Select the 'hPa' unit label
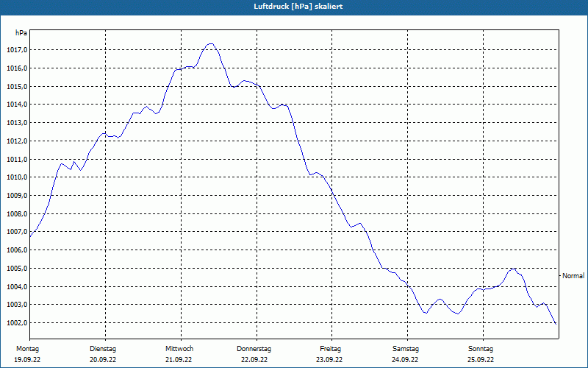The image size is (588, 368). pyautogui.click(x=21, y=32)
